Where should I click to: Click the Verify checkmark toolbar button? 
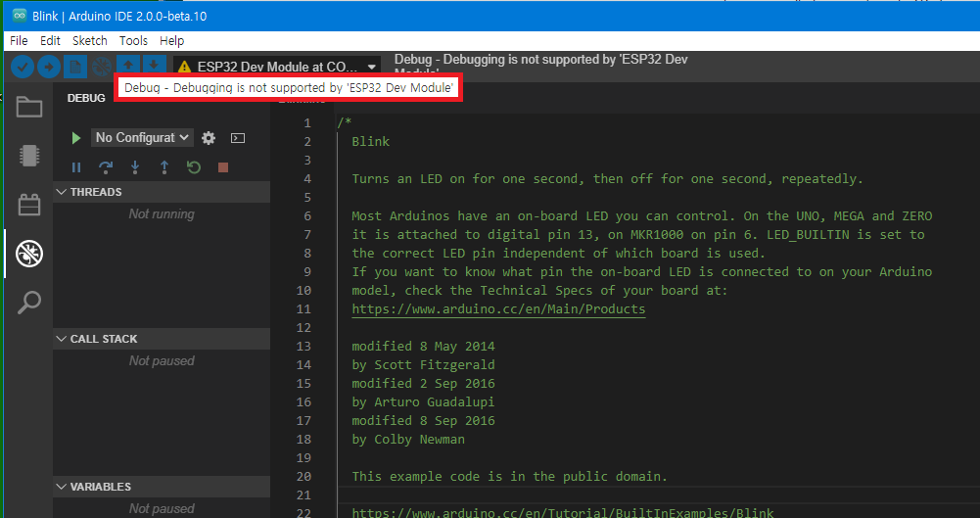(x=23, y=67)
